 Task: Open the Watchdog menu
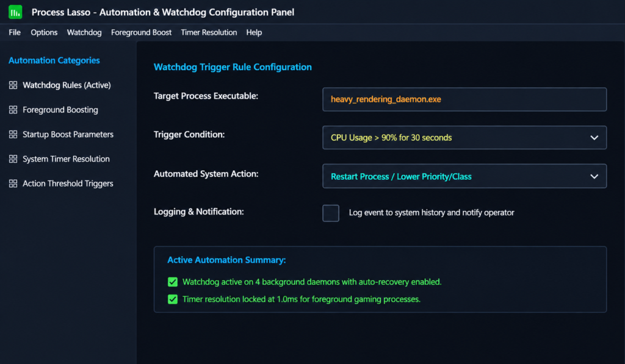[x=84, y=32]
